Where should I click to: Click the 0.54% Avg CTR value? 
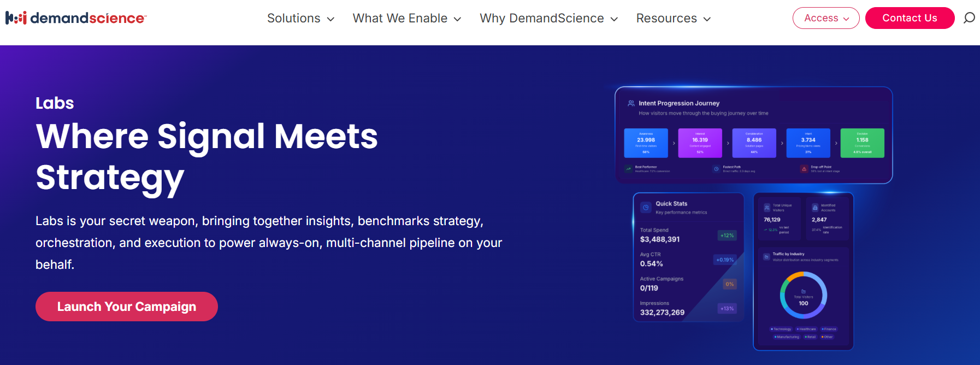coord(652,264)
